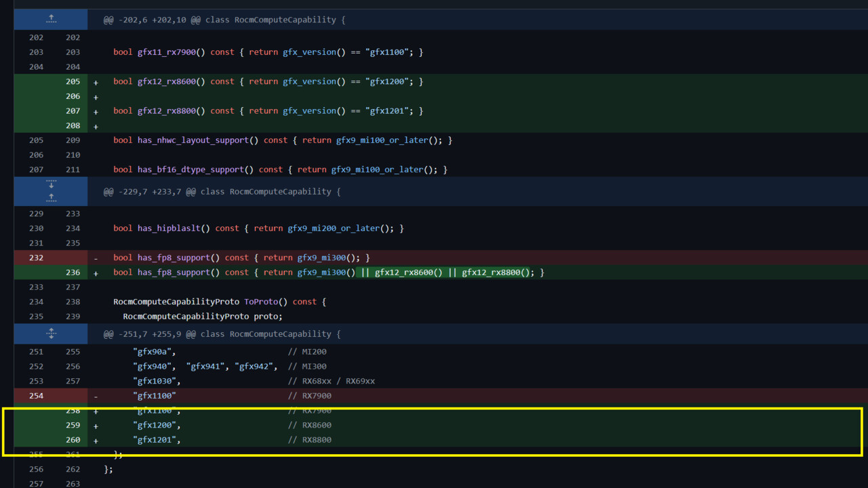The height and width of the screenshot is (488, 868).
Task: Click added line number 206 on blank addition
Action: 73,96
